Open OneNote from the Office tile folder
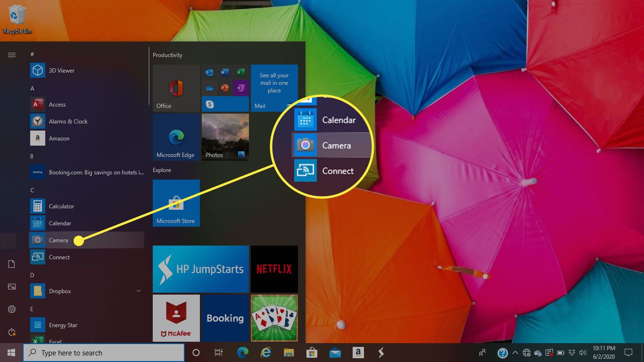 240,88
